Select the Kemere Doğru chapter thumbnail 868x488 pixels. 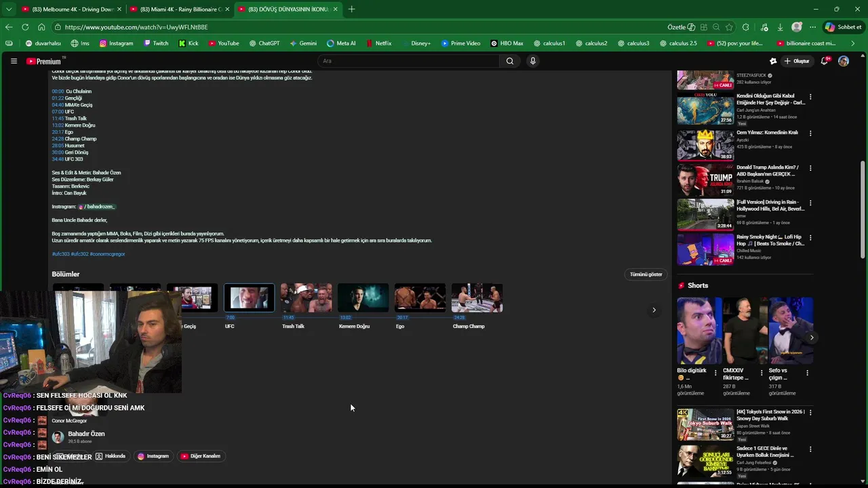[x=363, y=298]
